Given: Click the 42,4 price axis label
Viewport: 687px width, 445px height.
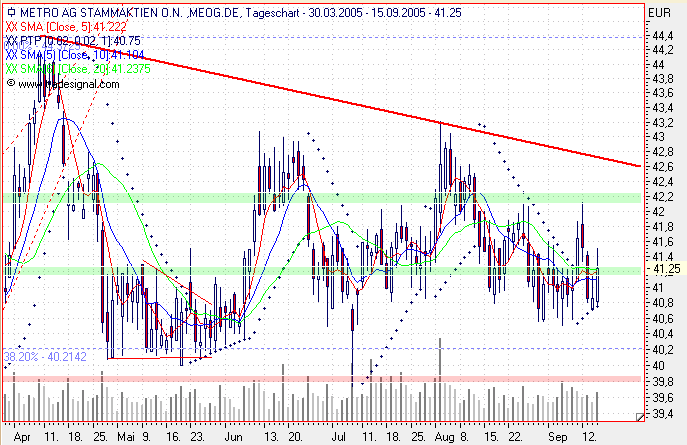Looking at the screenshot, I should pos(663,181).
